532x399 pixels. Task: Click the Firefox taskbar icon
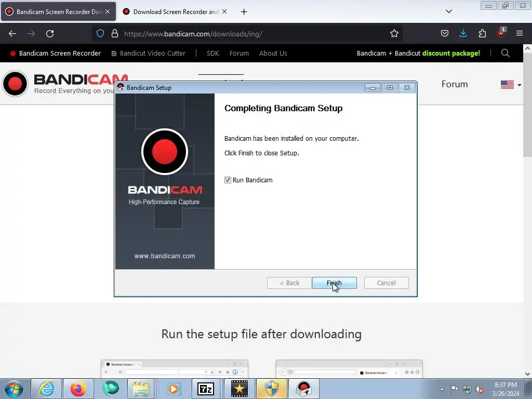tap(78, 389)
